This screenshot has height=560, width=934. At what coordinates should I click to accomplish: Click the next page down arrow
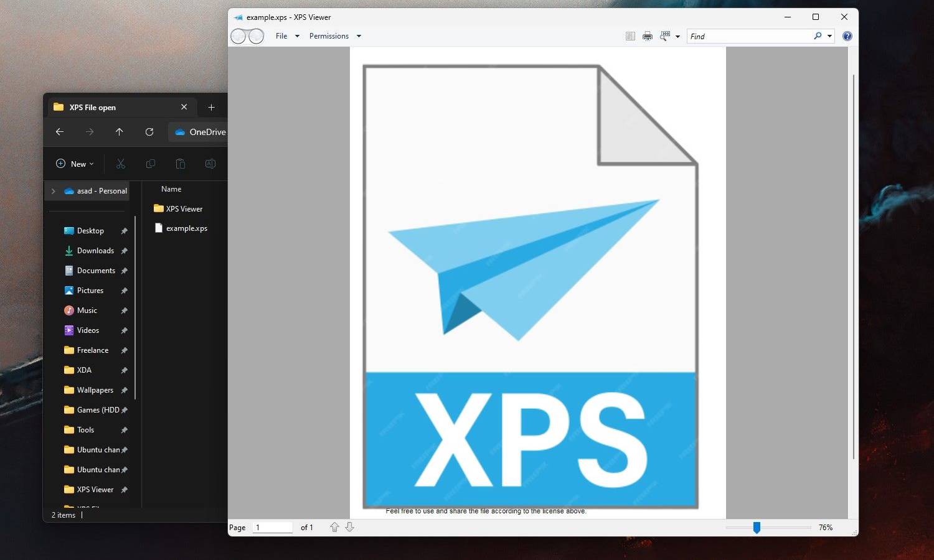pyautogui.click(x=349, y=527)
